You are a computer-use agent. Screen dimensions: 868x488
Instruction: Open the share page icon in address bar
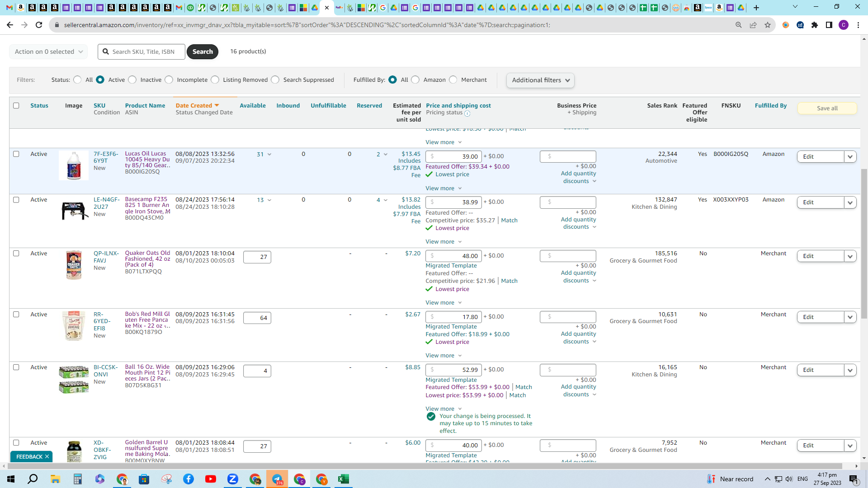(x=753, y=25)
